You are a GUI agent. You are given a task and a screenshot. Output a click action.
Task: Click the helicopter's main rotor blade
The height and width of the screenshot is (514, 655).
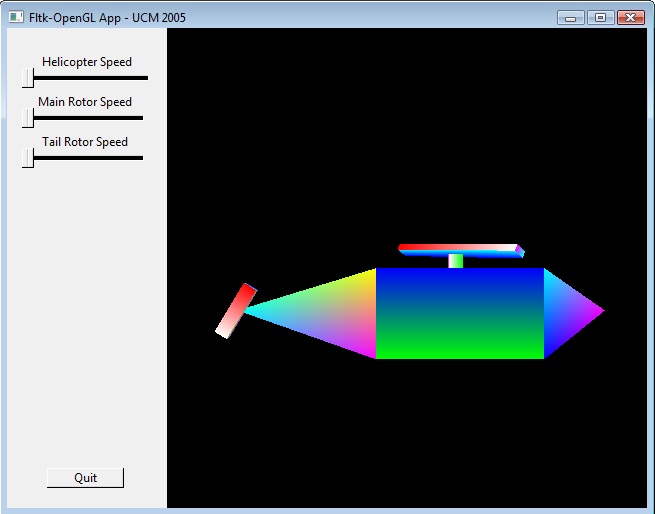tap(461, 251)
